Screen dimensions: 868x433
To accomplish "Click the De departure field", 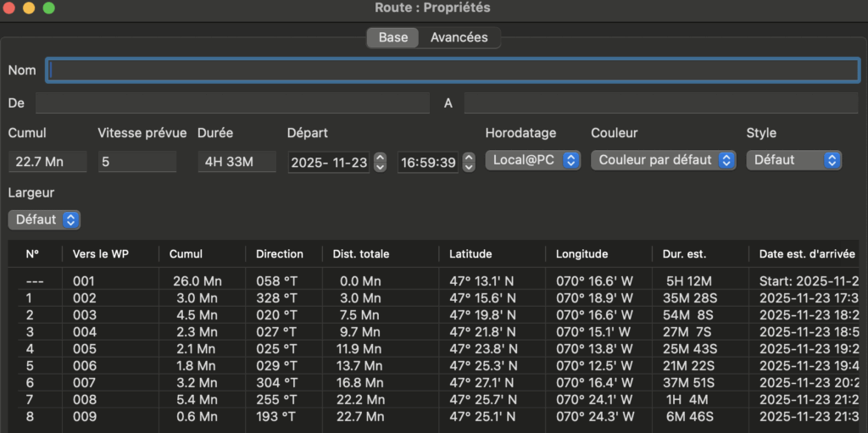I will (x=232, y=103).
